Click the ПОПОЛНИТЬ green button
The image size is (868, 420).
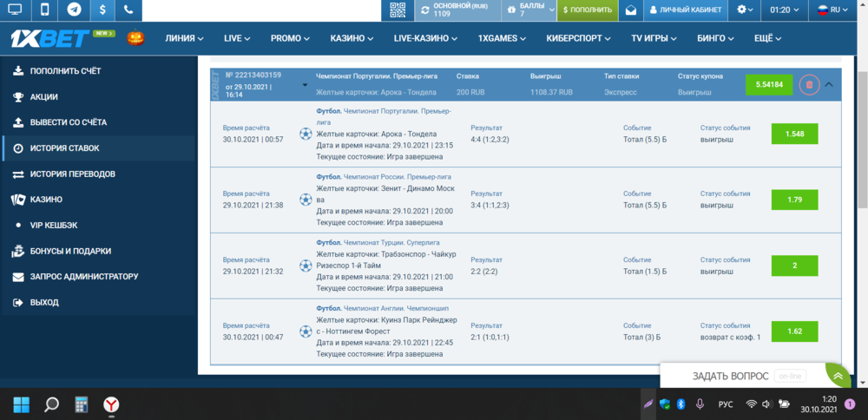click(588, 10)
